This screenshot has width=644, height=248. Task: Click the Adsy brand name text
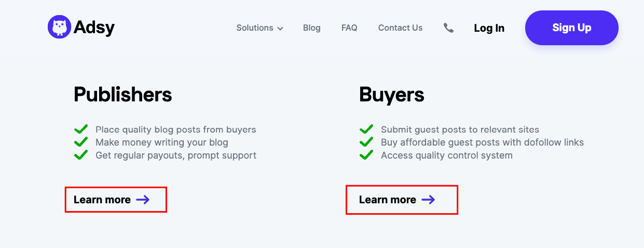tap(94, 28)
